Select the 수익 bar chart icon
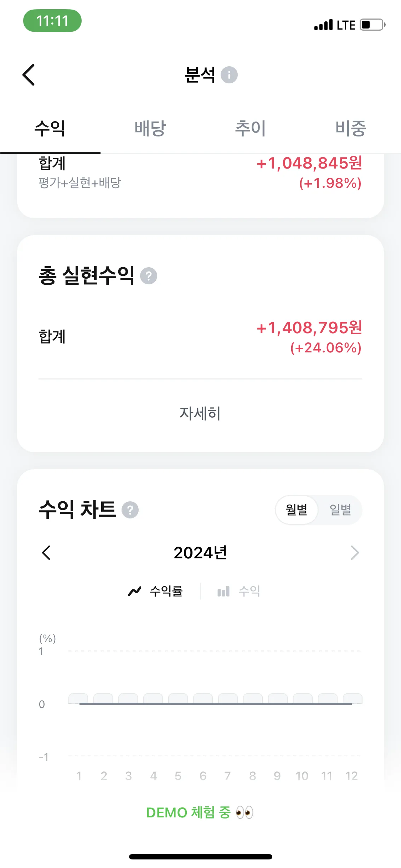The width and height of the screenshot is (401, 868). click(223, 591)
